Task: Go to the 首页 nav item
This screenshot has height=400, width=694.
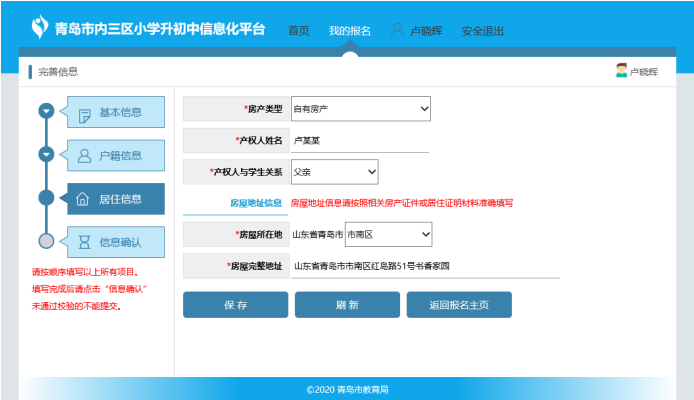Action: (x=299, y=30)
